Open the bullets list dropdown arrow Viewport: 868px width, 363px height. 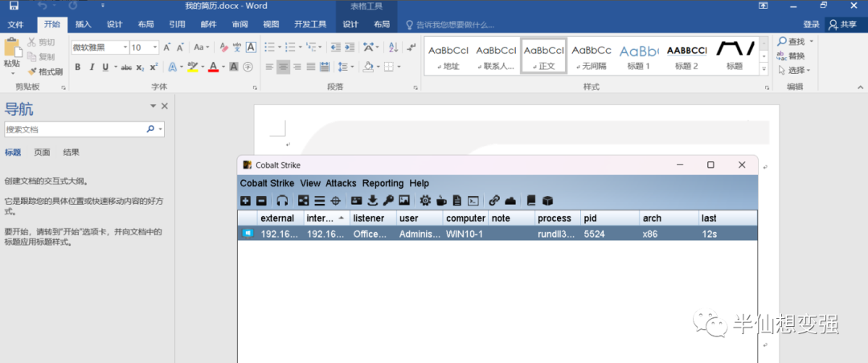point(280,47)
